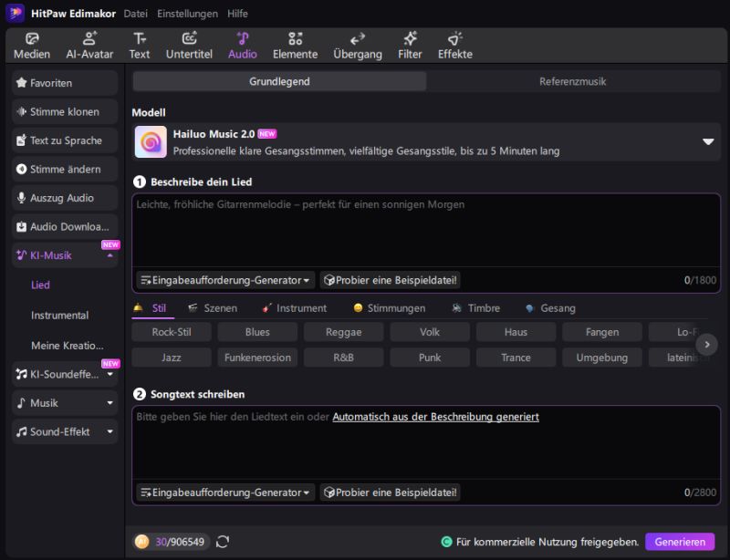730x560 pixels.
Task: Click into the song description text field
Action: (x=424, y=233)
